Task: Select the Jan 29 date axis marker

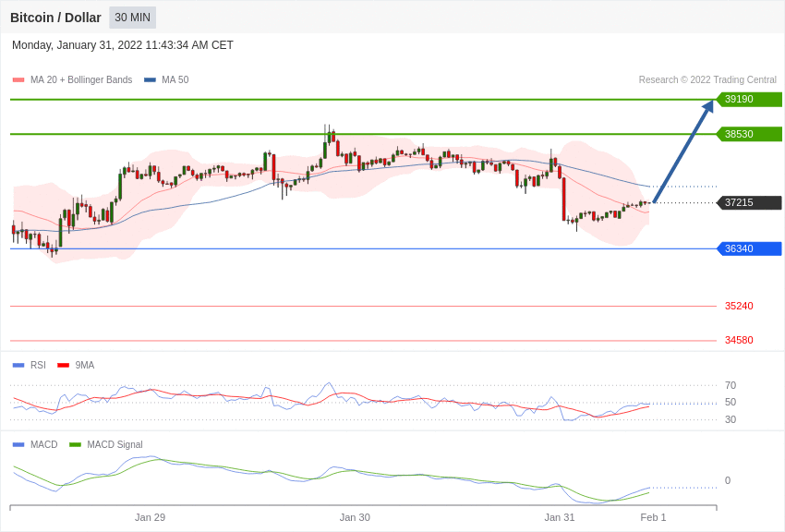Action: click(150, 517)
